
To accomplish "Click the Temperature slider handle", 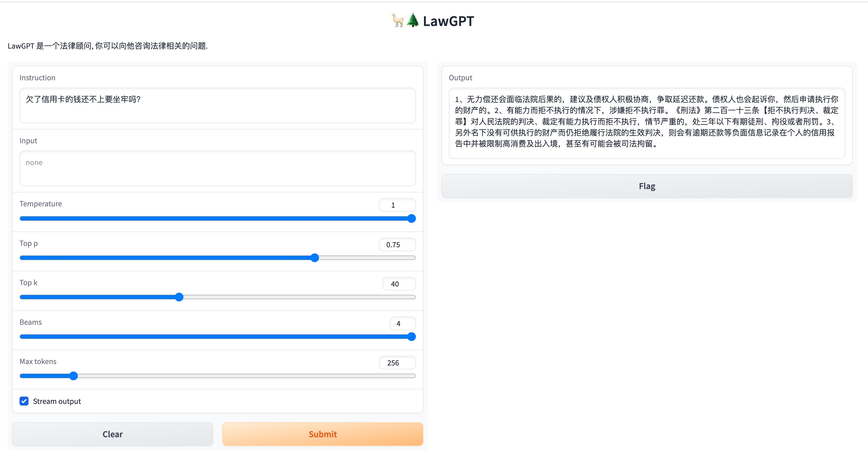I will pyautogui.click(x=411, y=218).
